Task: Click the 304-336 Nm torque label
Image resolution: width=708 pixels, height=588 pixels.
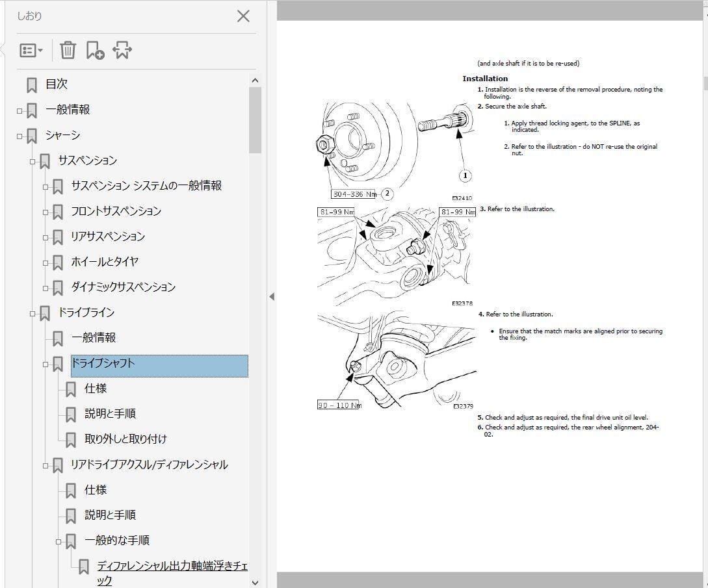Action: [354, 194]
